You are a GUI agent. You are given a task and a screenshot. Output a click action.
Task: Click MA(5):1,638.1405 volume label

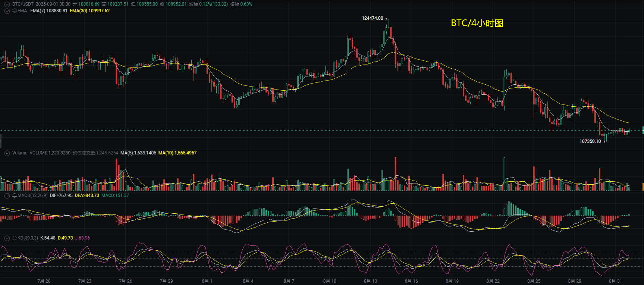[x=138, y=153]
